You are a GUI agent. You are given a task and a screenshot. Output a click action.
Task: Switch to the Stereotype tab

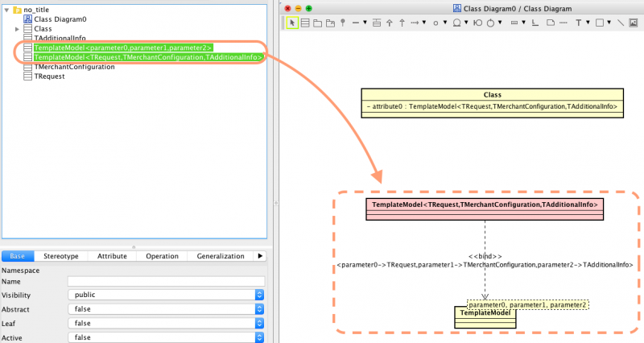61,256
